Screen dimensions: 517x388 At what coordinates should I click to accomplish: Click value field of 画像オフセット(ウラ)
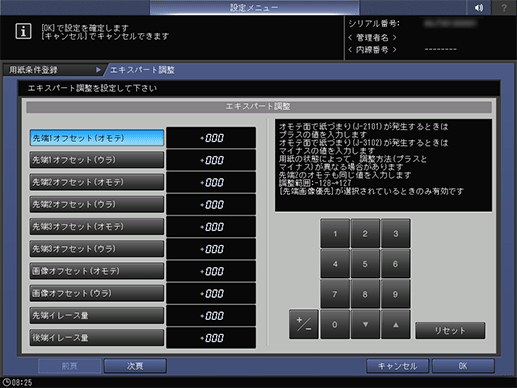[x=211, y=293]
